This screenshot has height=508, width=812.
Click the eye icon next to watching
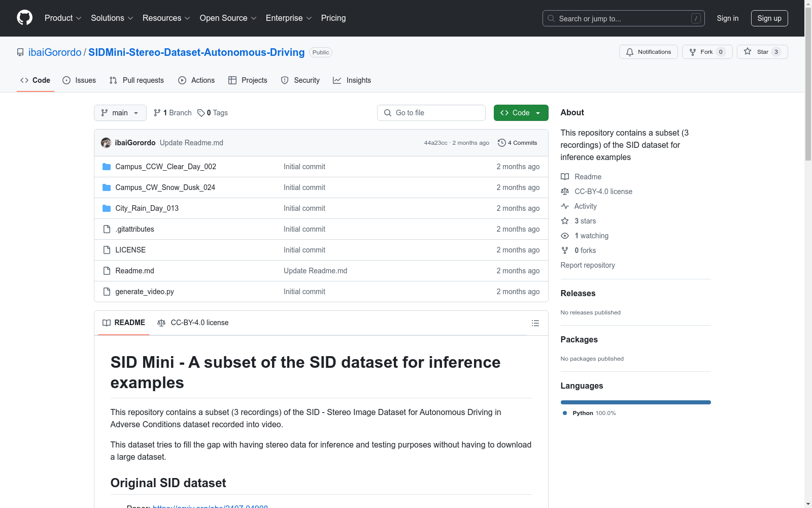point(565,236)
